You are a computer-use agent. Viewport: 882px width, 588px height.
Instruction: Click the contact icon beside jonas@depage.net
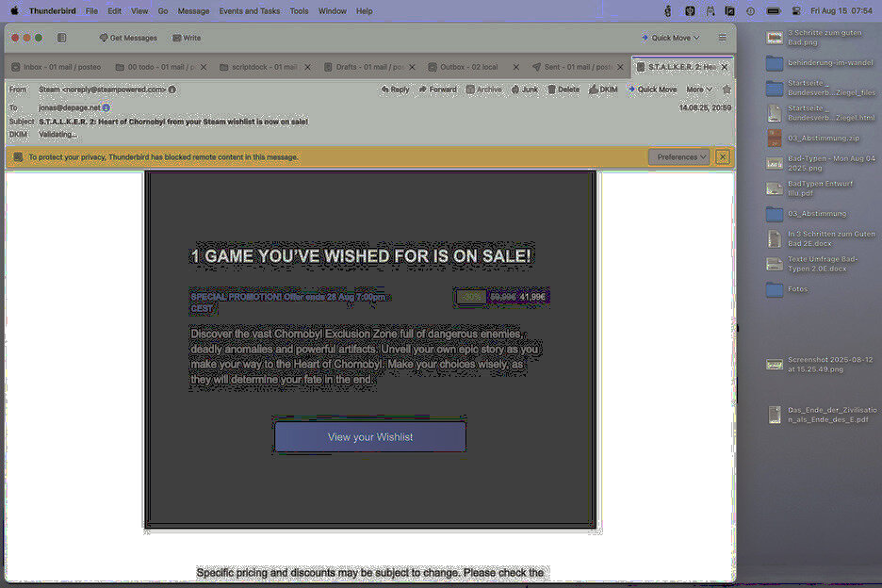click(x=106, y=107)
